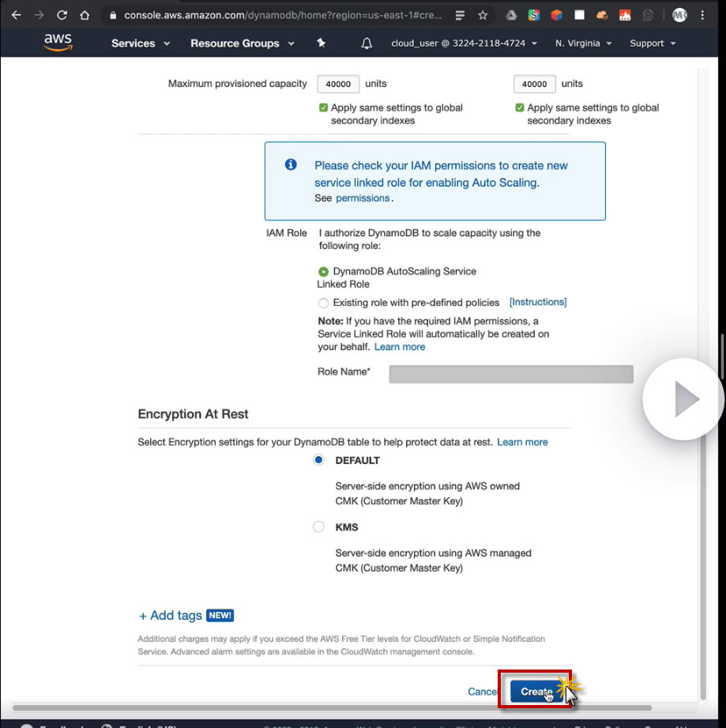The height and width of the screenshot is (728, 726).
Task: Click the horizontal scrollbar at bottom
Action: coord(332,708)
